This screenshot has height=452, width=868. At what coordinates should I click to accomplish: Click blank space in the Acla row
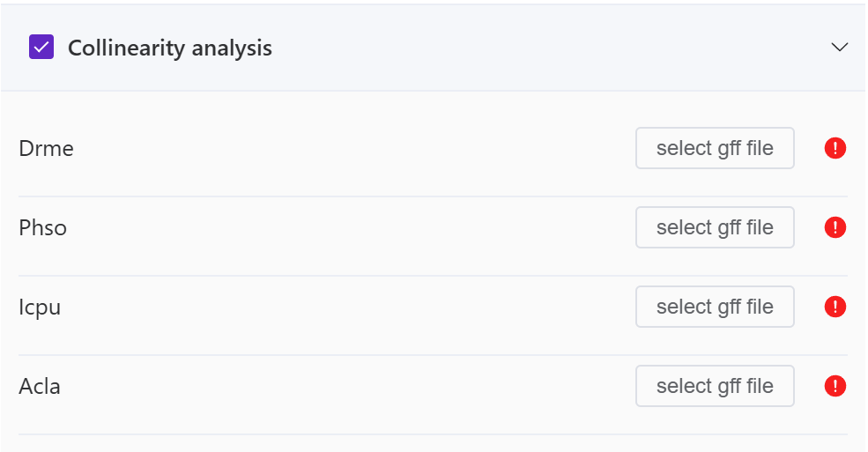point(352,386)
